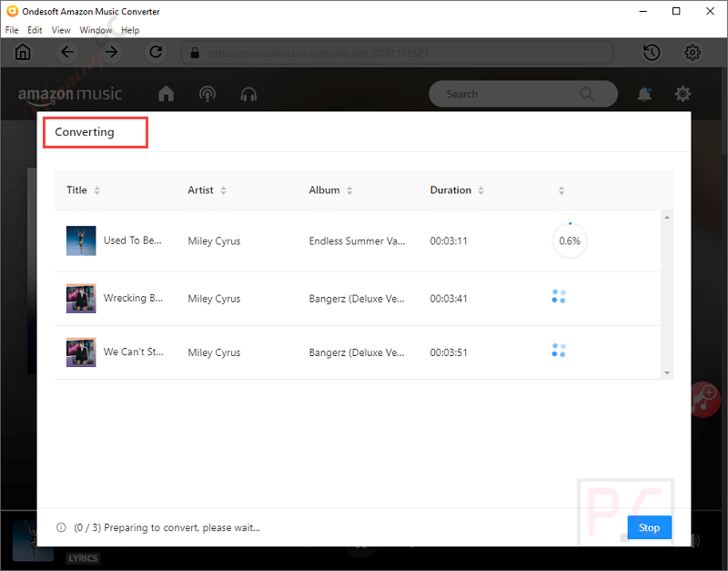Open the Edit menu

point(35,30)
